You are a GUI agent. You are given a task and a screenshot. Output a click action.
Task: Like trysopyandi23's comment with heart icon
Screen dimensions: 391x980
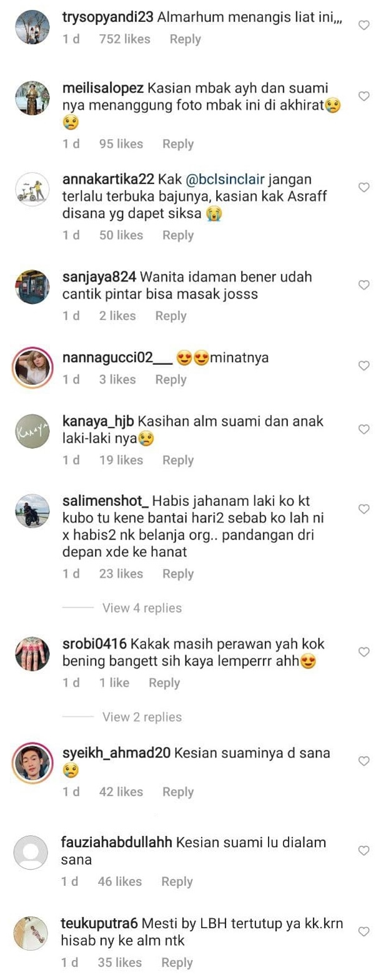click(364, 26)
